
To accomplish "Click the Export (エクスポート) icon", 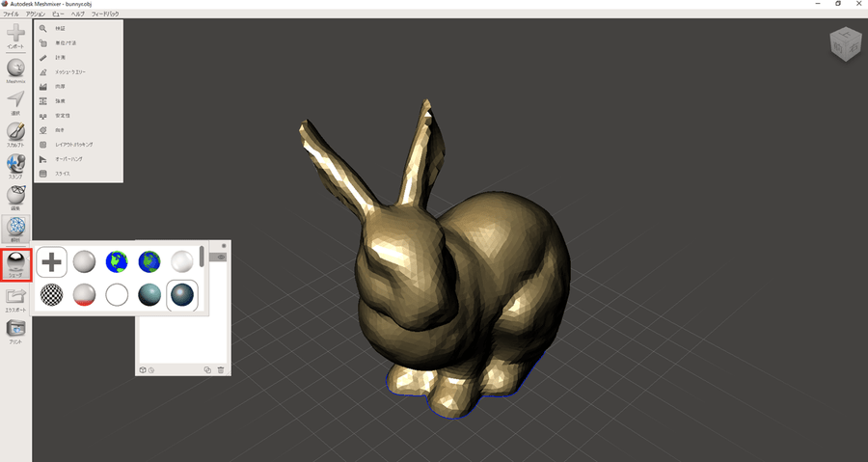I will pos(15,297).
